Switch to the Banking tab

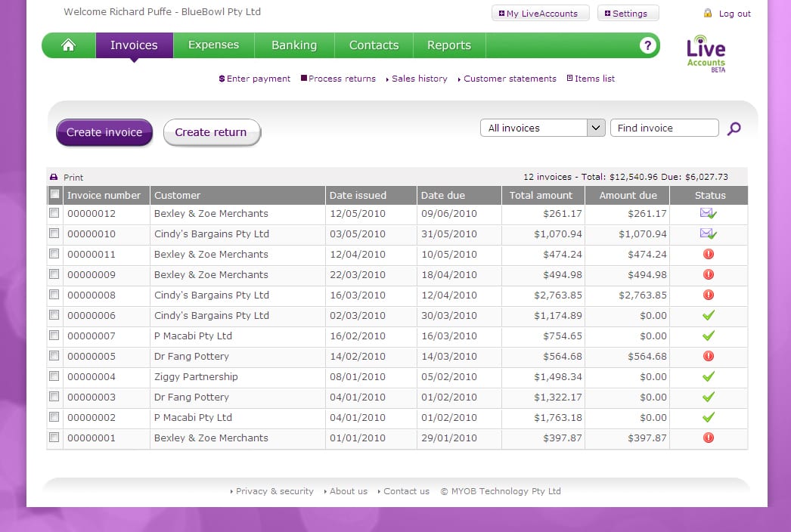[294, 45]
